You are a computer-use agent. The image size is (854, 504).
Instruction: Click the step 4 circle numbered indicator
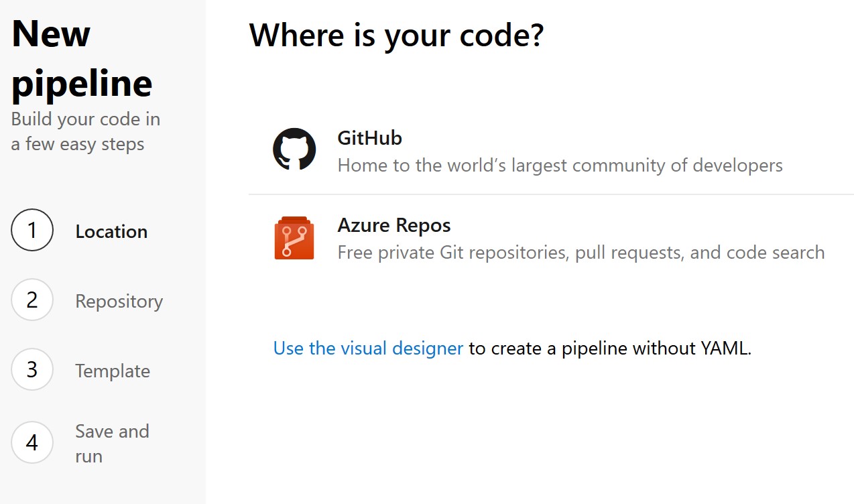click(x=32, y=442)
